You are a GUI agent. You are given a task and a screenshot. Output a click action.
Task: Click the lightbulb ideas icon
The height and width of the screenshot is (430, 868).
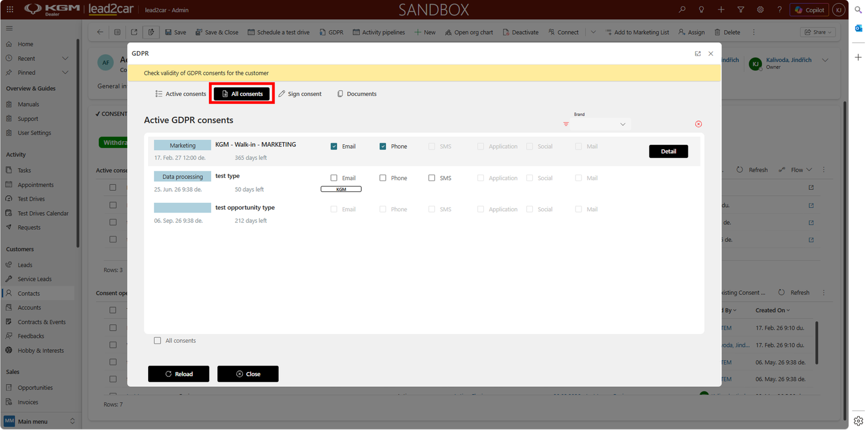point(701,10)
